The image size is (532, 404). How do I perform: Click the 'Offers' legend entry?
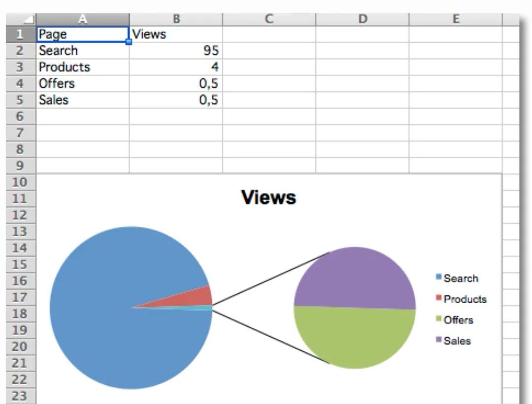pyautogui.click(x=455, y=320)
